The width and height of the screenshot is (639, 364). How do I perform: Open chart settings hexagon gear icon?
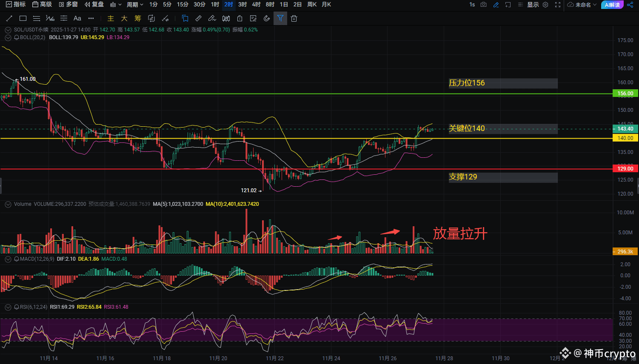pyautogui.click(x=545, y=5)
